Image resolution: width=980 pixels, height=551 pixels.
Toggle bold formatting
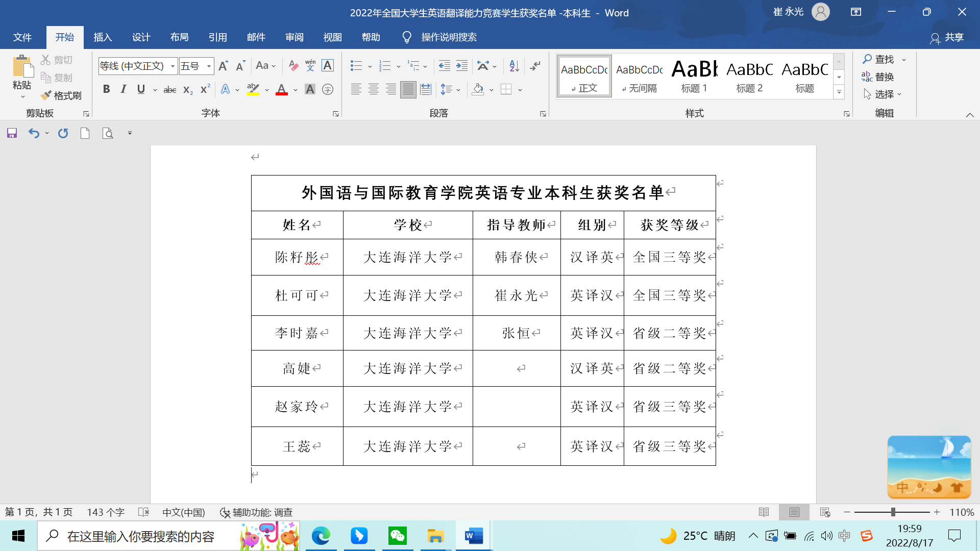tap(106, 89)
